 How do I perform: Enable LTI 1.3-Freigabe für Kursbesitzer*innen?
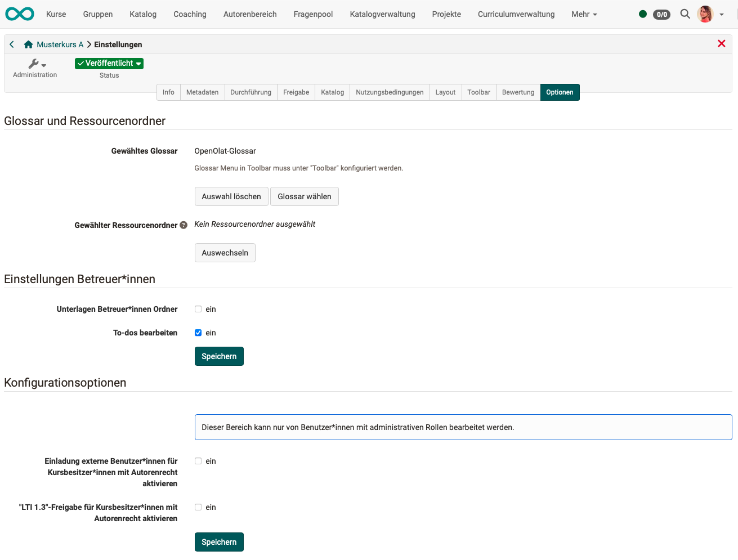[x=198, y=507]
